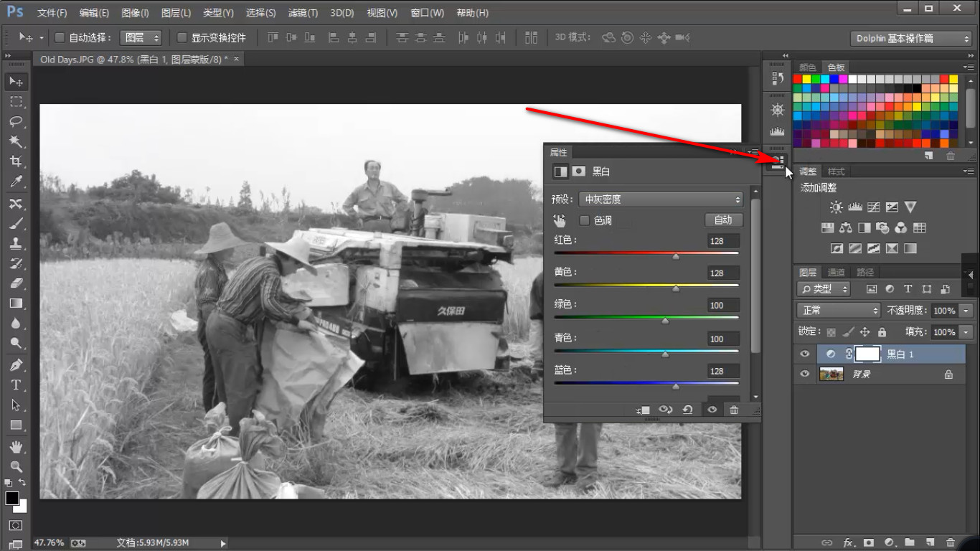980x551 pixels.
Task: Open the 预设 preset dropdown
Action: pos(661,199)
